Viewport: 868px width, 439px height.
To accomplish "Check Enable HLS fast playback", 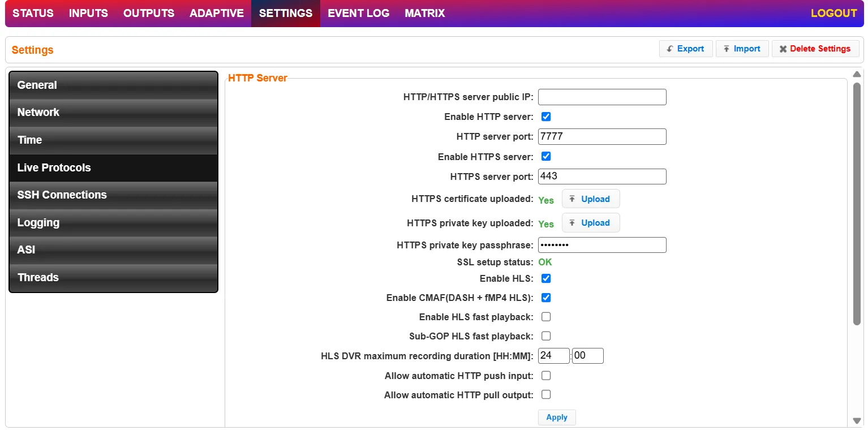I will (546, 317).
